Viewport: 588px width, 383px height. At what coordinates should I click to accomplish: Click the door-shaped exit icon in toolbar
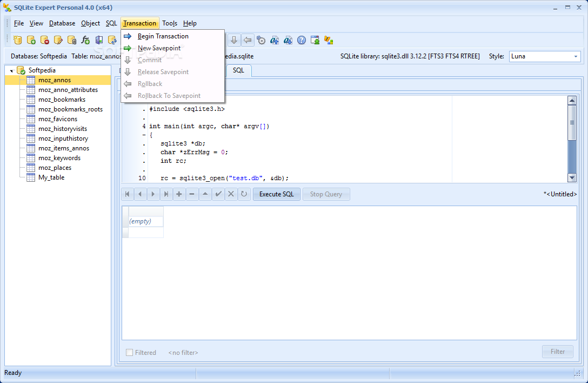point(98,40)
